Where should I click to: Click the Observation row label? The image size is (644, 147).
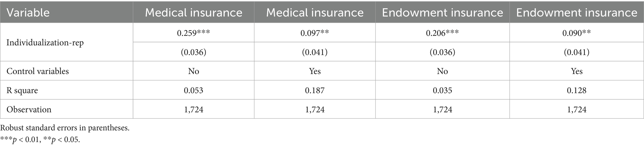[x=29, y=109]
